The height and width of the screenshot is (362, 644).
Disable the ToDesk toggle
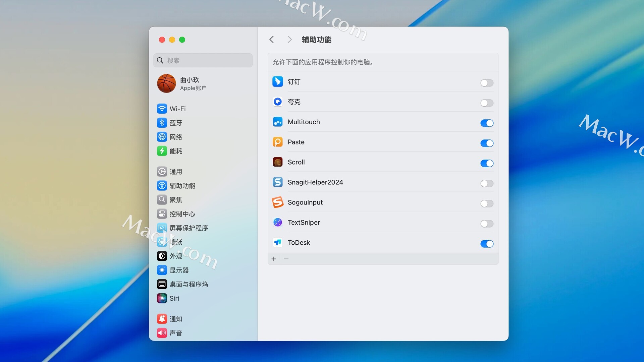point(487,244)
